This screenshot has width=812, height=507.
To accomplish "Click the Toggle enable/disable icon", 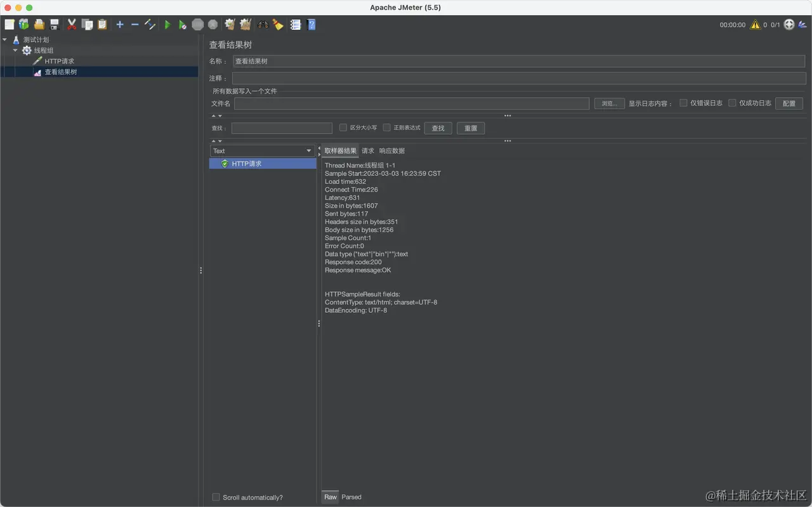I will pos(150,25).
